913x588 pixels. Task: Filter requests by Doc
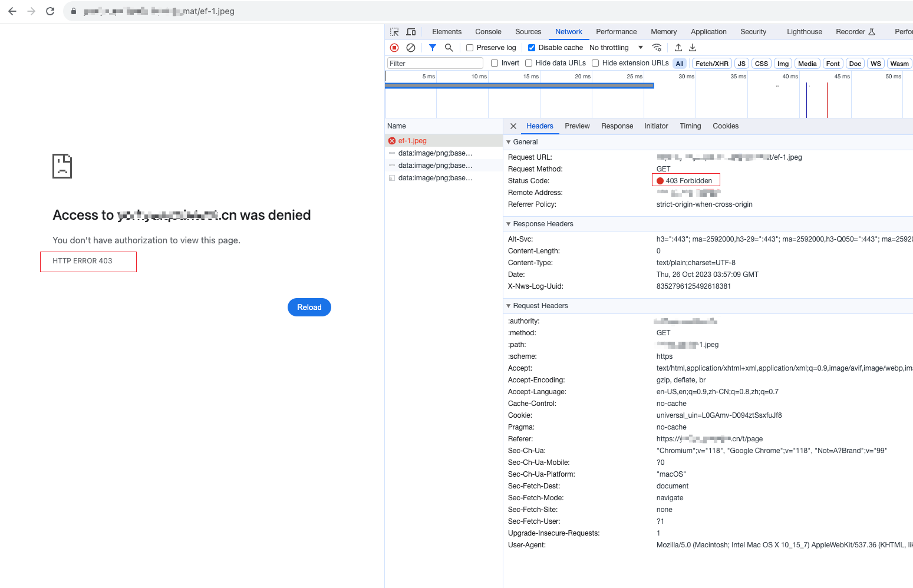point(855,64)
